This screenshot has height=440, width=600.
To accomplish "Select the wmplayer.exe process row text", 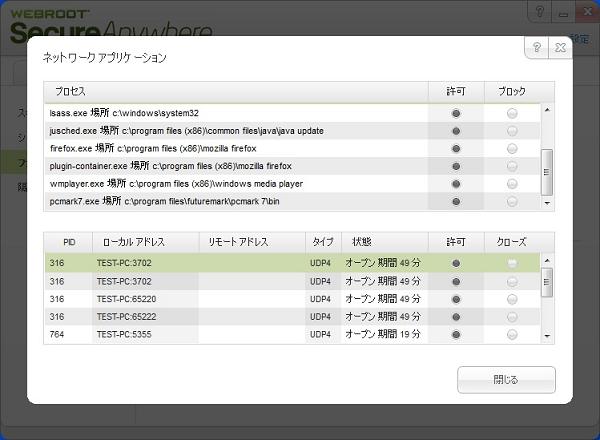I will (x=176, y=184).
